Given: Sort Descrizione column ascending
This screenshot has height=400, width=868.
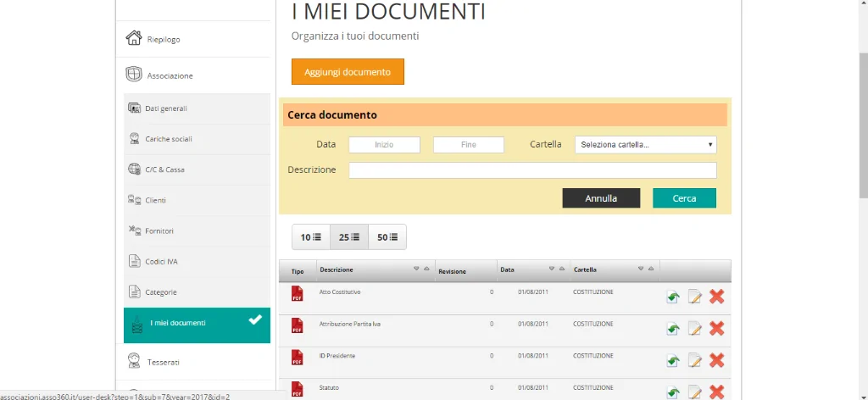Looking at the screenshot, I should [x=426, y=269].
